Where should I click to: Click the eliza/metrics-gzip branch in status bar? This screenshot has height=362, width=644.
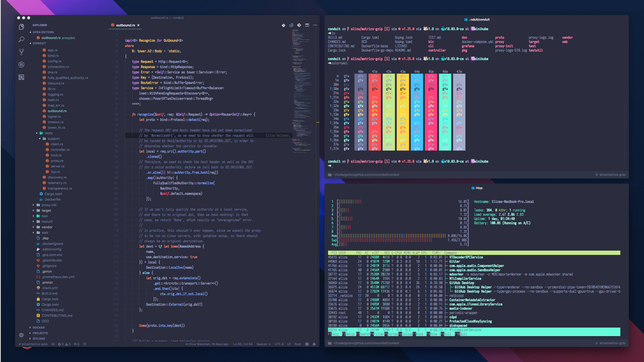[33, 344]
